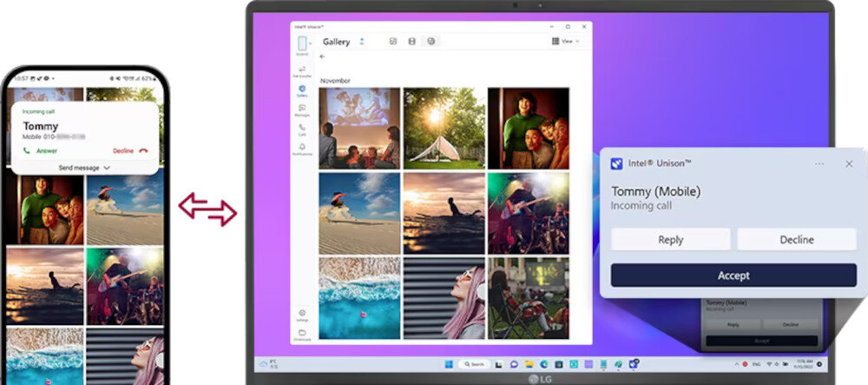868x385 pixels.
Task: Show hidden system tray icons
Action: (x=736, y=364)
